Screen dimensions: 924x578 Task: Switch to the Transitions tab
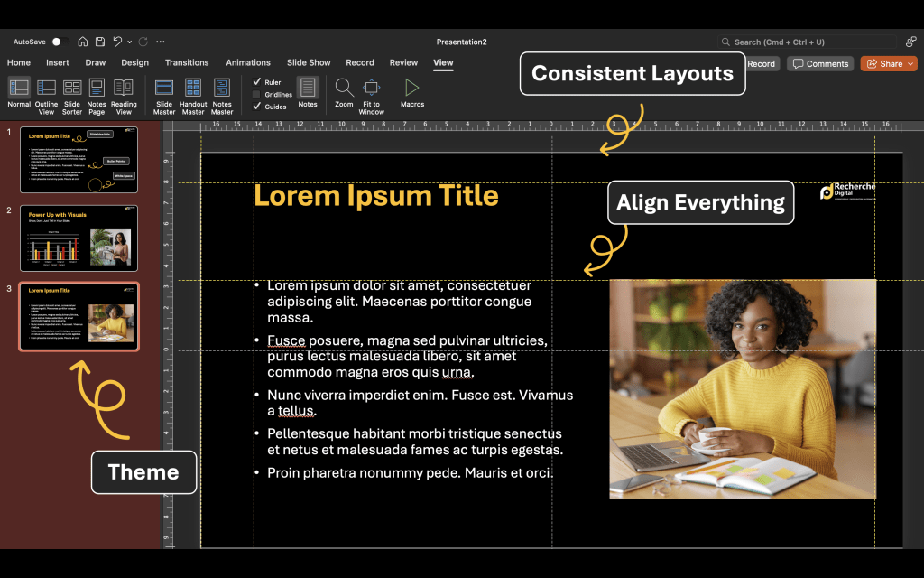187,63
